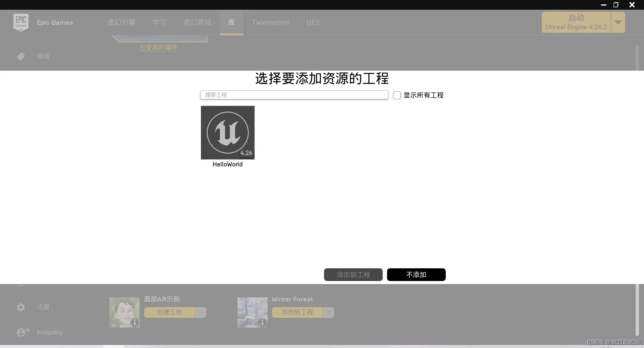This screenshot has height=348, width=644.
Task: Switch to the 库 library tab
Action: tap(231, 22)
